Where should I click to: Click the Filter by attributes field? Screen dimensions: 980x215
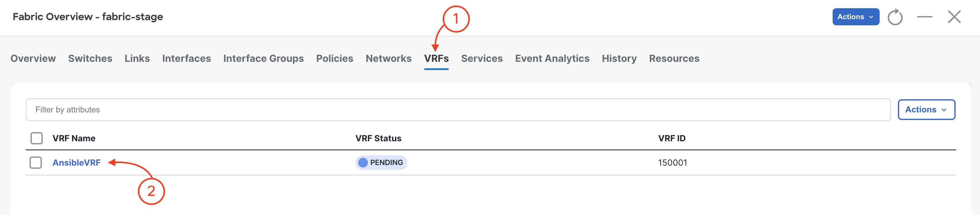coord(458,110)
